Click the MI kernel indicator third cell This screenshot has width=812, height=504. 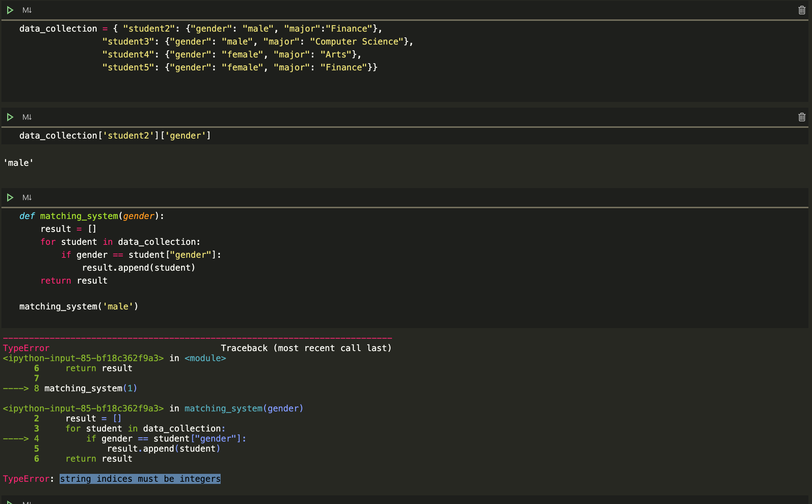tap(27, 197)
